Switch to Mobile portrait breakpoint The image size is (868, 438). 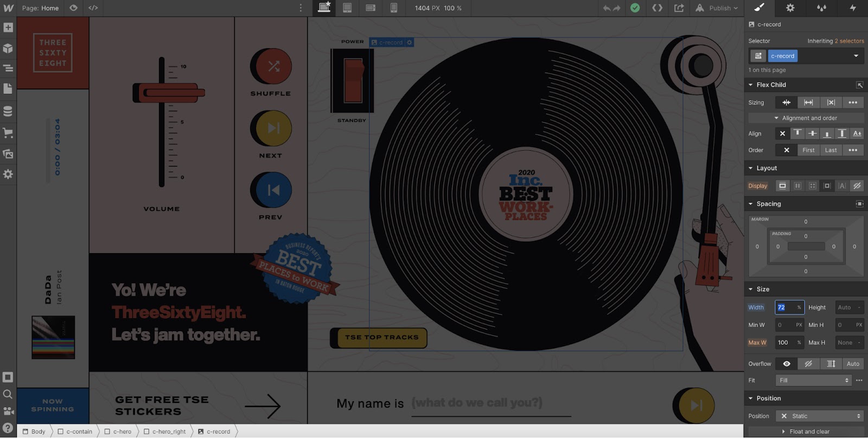[x=394, y=8]
